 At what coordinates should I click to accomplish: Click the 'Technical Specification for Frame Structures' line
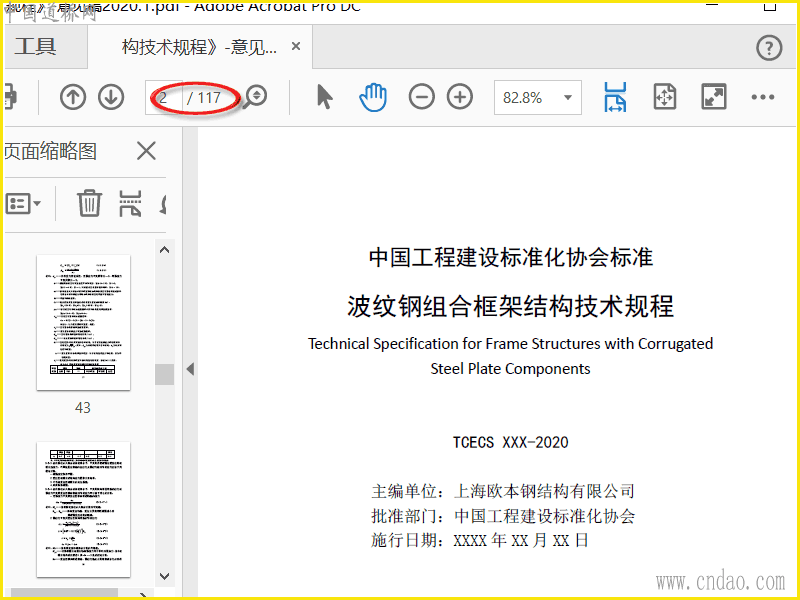[510, 344]
